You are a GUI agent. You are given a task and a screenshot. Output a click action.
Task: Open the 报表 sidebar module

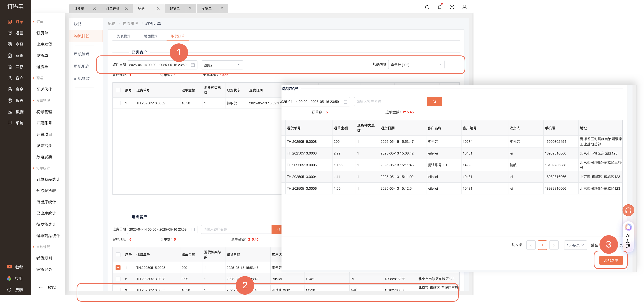[x=16, y=100]
